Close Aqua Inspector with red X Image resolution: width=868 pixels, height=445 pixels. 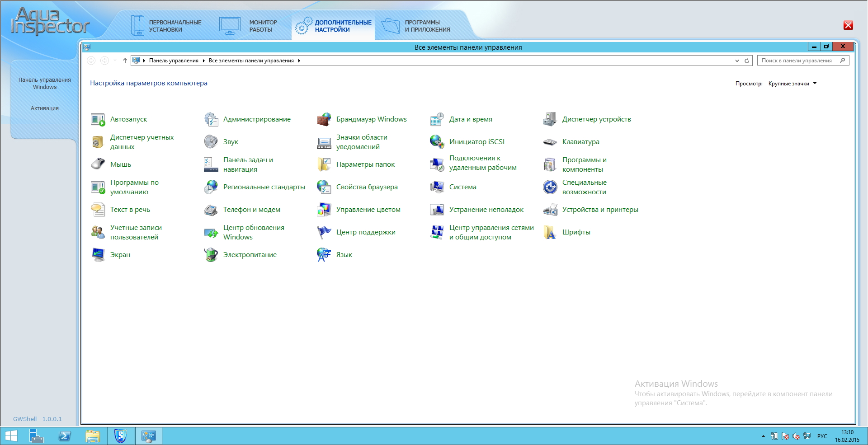pyautogui.click(x=848, y=25)
